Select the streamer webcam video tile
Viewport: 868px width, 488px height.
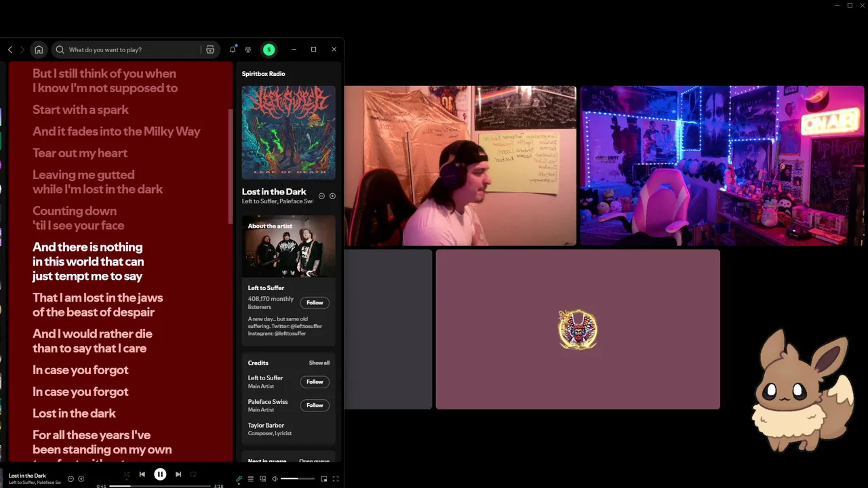click(460, 165)
